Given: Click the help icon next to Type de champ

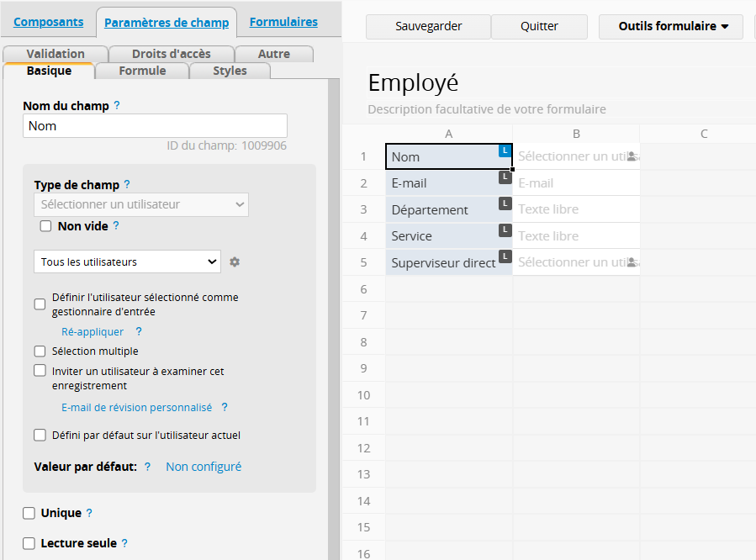Looking at the screenshot, I should pyautogui.click(x=127, y=184).
